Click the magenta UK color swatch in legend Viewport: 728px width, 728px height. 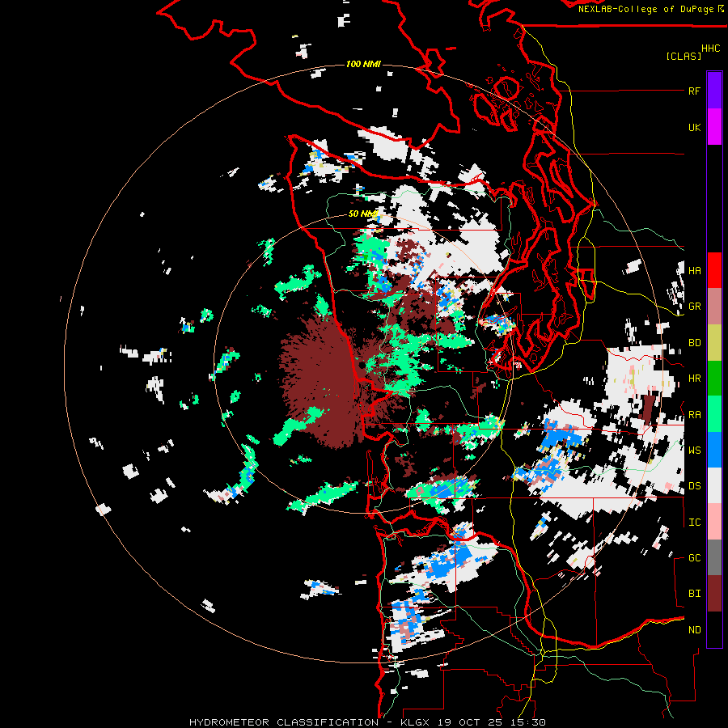coord(714,127)
